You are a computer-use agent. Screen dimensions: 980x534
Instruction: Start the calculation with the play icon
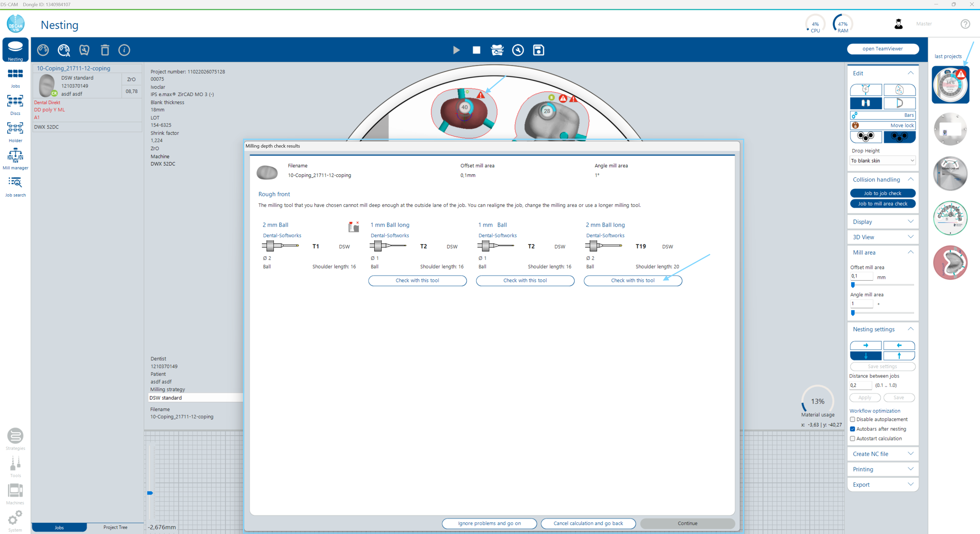point(456,50)
